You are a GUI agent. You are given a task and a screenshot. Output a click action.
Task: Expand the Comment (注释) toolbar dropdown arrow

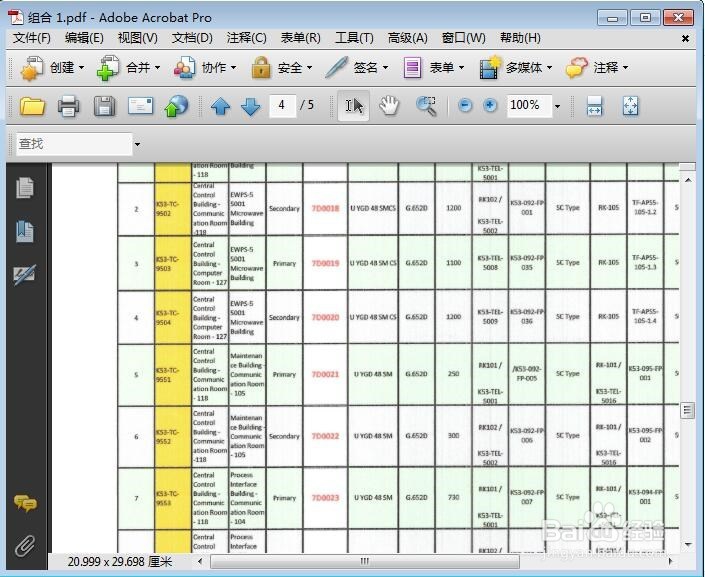[x=625, y=68]
